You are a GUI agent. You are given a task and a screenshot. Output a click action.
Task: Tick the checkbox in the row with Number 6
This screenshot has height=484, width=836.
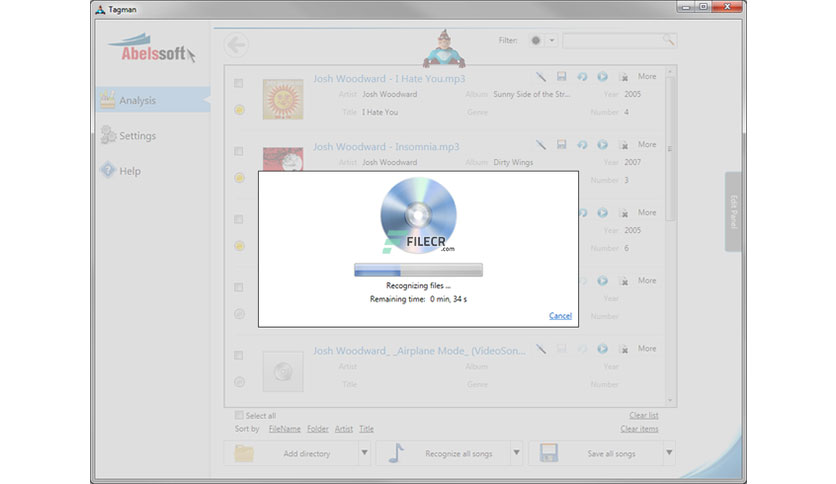[x=239, y=219]
